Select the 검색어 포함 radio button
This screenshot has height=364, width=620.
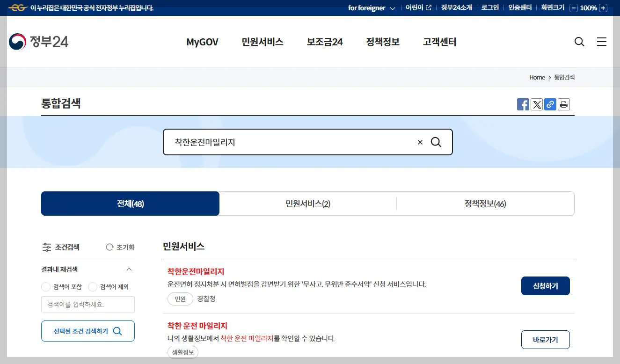click(46, 287)
